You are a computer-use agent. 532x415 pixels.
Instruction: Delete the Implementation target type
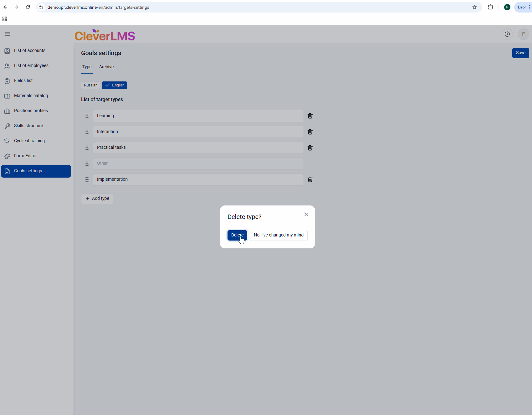(310, 179)
